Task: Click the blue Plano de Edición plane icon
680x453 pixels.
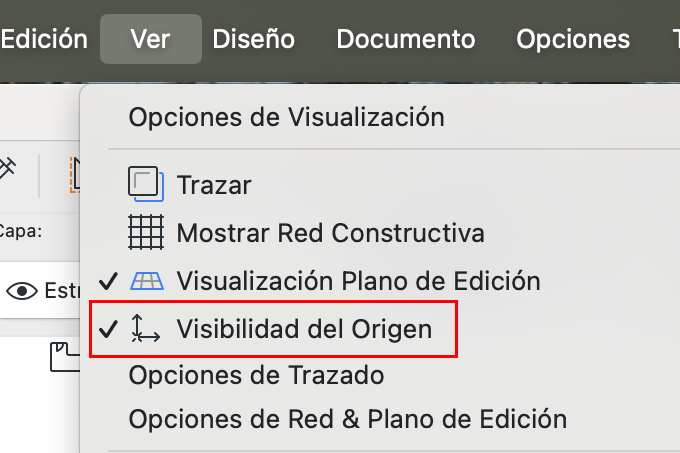Action: [x=146, y=281]
